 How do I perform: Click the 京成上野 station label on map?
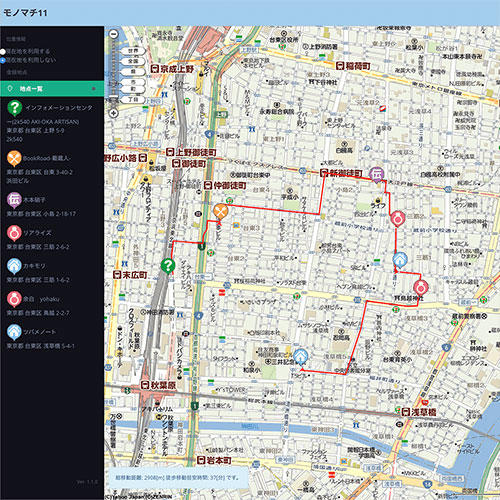coord(172,69)
